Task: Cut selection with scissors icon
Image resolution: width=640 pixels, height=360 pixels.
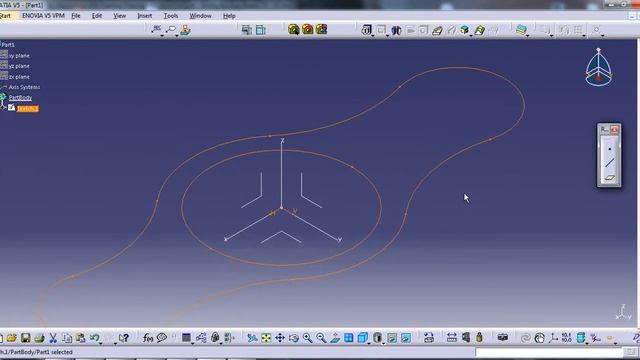Action: coord(53,338)
